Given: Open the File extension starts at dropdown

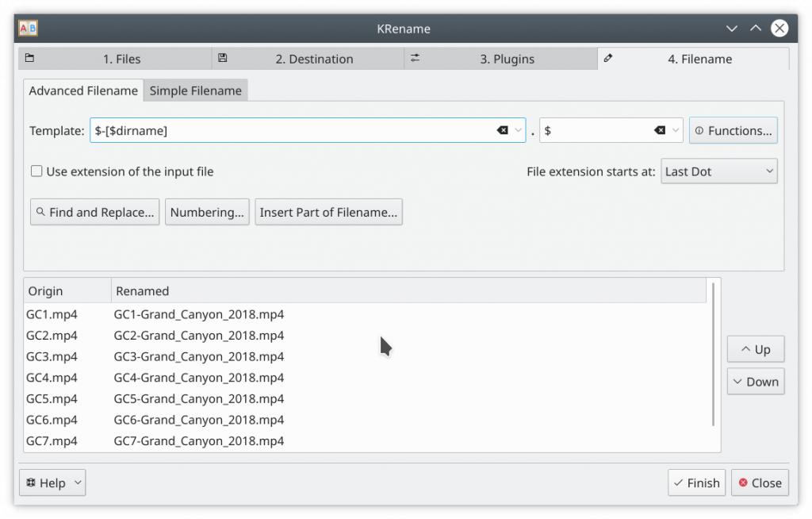Looking at the screenshot, I should [718, 171].
